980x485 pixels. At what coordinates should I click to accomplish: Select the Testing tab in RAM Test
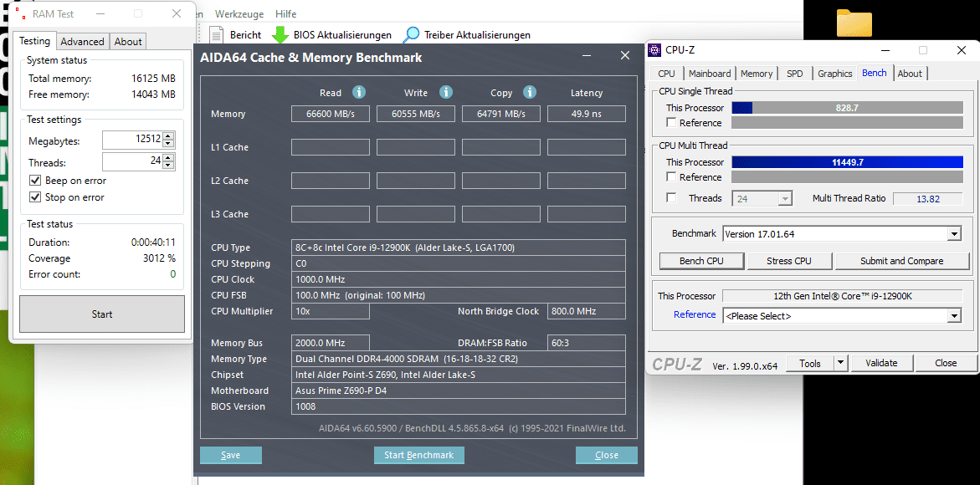pyautogui.click(x=34, y=41)
